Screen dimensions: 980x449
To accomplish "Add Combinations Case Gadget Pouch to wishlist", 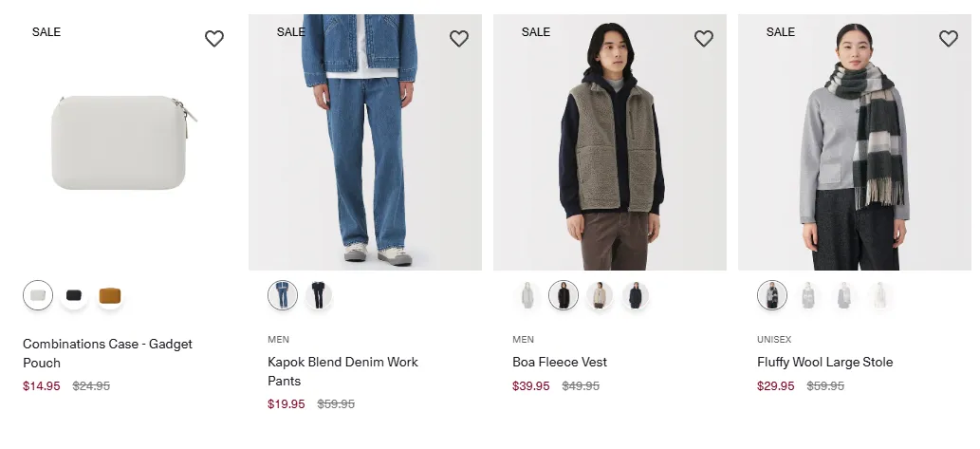I will (214, 39).
